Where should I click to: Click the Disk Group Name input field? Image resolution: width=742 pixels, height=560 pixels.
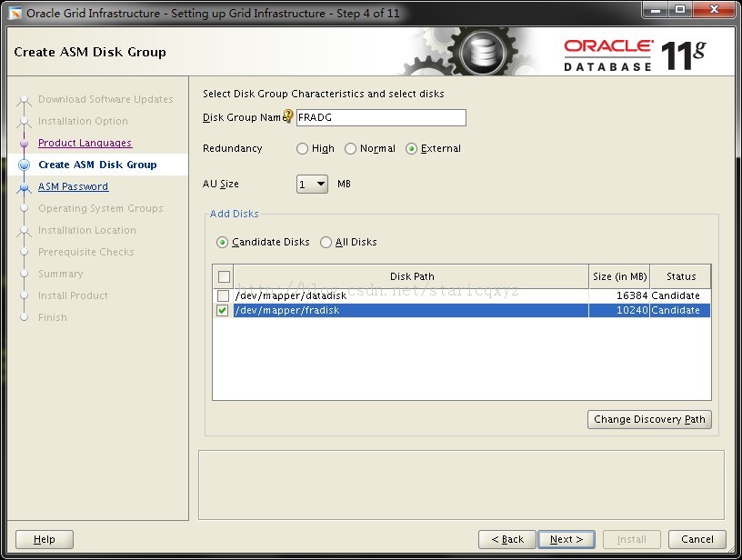point(381,117)
